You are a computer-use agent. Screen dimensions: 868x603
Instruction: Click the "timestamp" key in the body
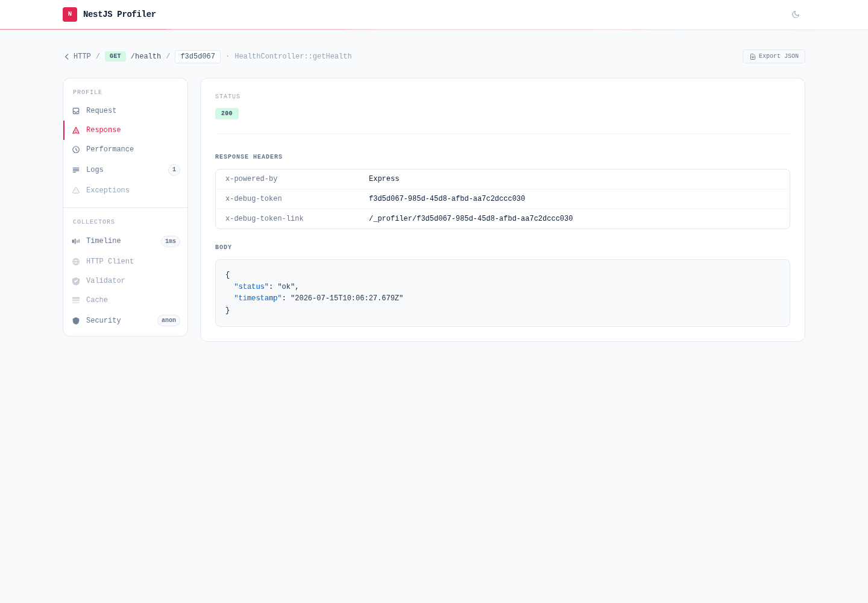[258, 298]
